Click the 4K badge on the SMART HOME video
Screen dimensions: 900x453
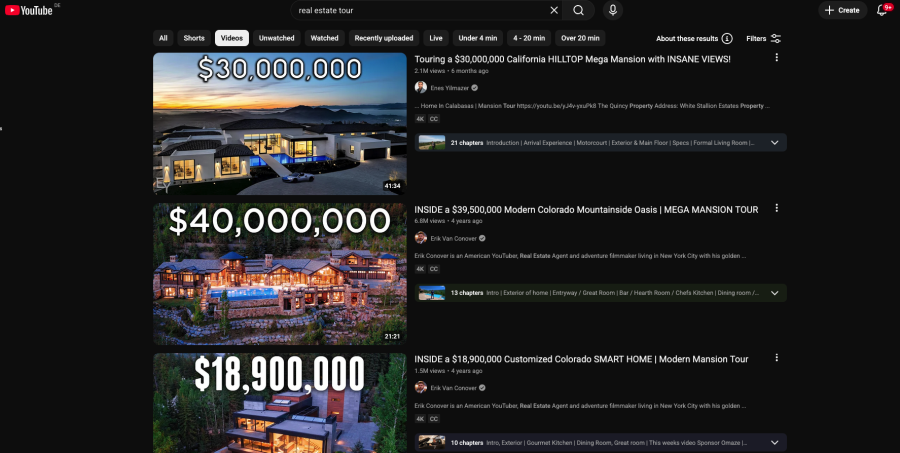(420, 419)
